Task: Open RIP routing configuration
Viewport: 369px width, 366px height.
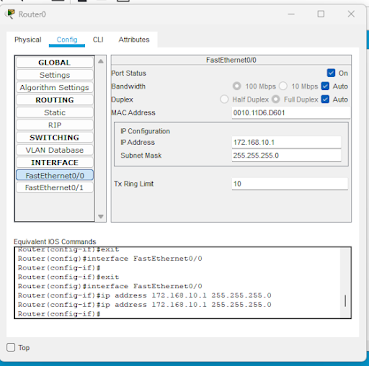Action: (x=55, y=125)
